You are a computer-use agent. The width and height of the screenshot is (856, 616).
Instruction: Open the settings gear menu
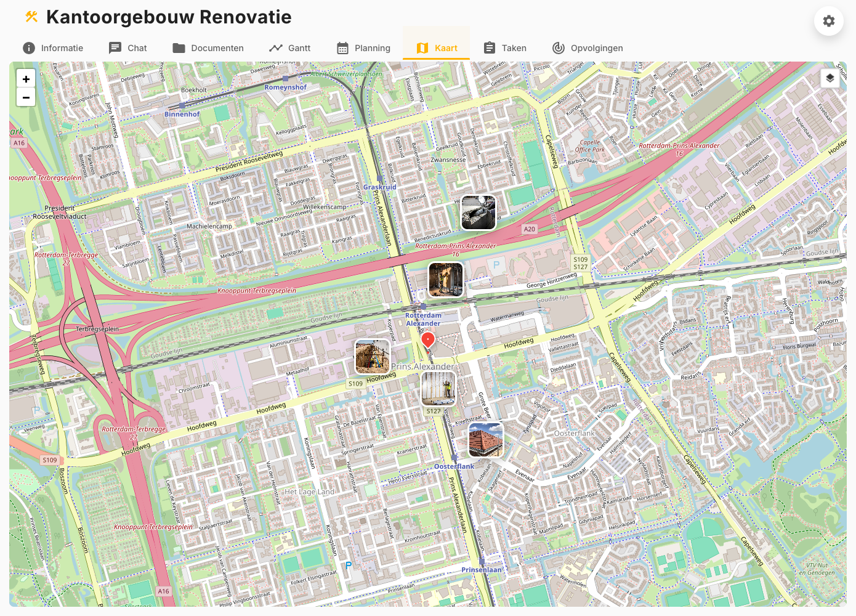[x=828, y=21]
